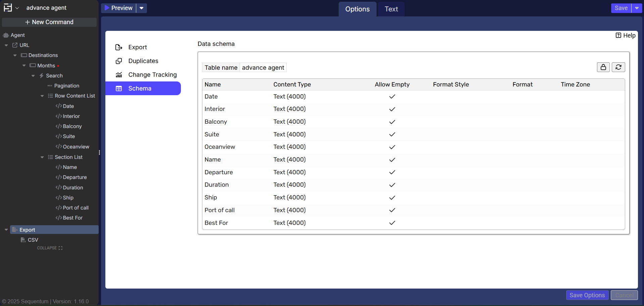Click the lock icon in Data schema
The image size is (644, 306).
point(603,67)
